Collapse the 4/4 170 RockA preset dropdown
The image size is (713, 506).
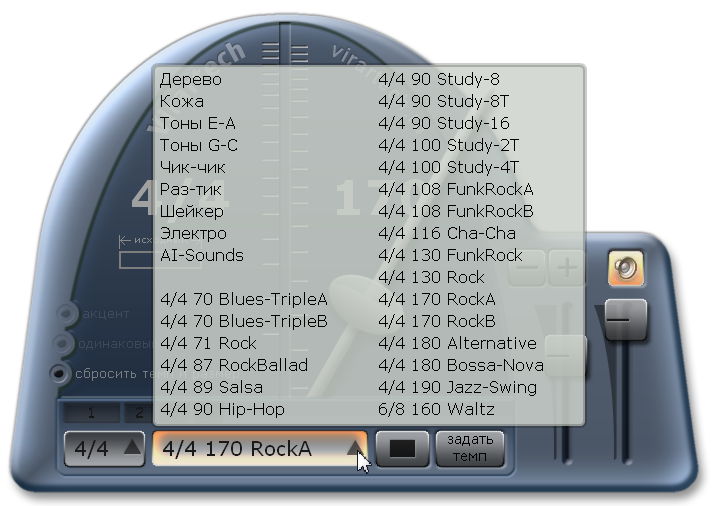coord(260,449)
